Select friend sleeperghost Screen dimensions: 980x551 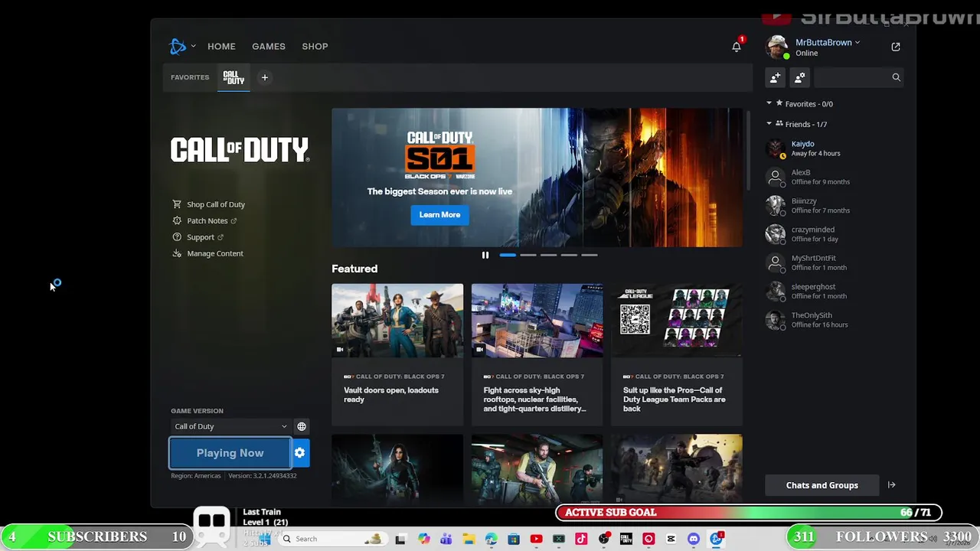click(x=835, y=292)
